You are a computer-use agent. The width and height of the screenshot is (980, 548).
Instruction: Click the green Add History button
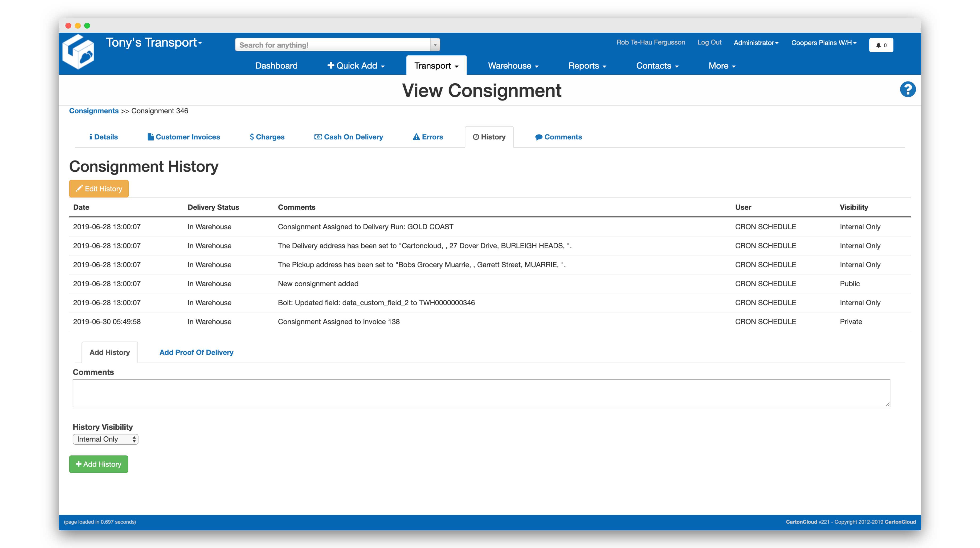click(x=98, y=464)
